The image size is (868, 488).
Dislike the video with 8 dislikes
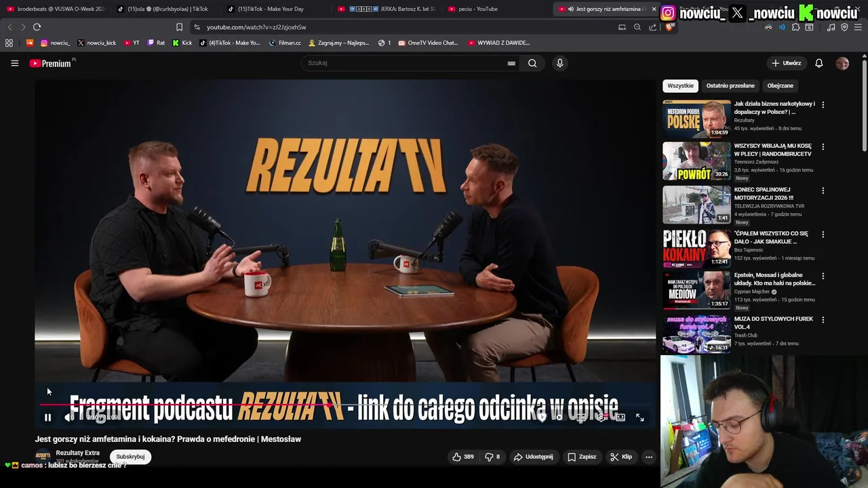(492, 457)
